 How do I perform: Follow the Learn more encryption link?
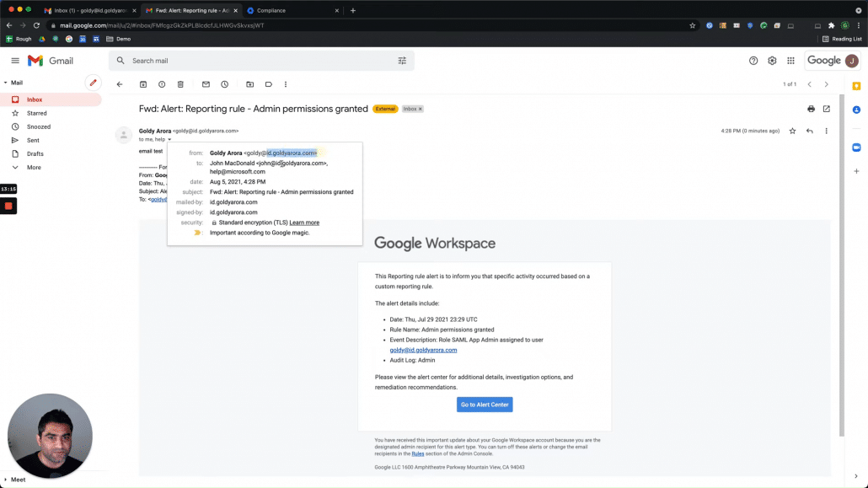click(304, 223)
